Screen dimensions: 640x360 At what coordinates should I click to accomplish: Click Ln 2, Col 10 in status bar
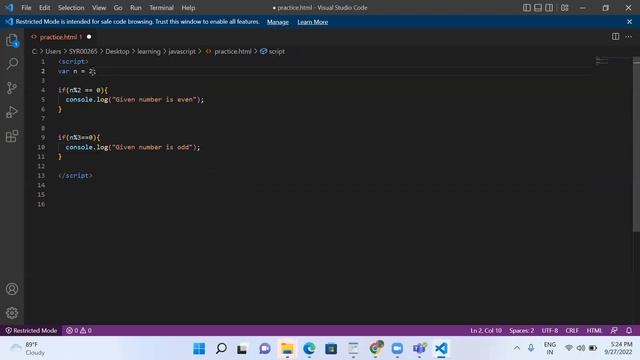(486, 330)
